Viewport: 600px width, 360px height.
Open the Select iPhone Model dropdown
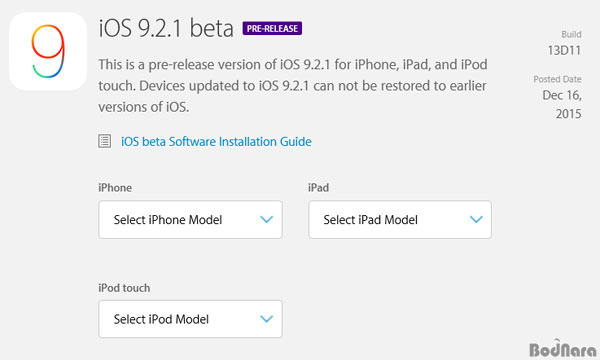[190, 220]
